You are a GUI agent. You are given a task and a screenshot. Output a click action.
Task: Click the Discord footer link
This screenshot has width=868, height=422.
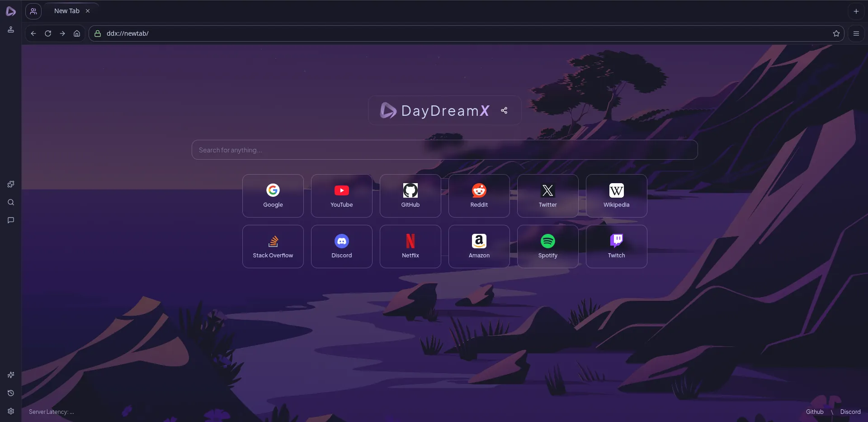click(850, 412)
